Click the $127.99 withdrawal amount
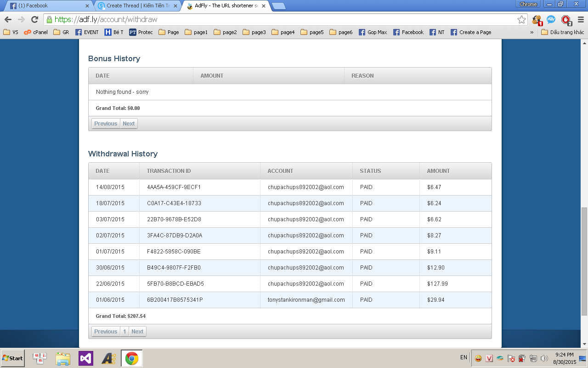Screen dimensions: 588x368 click(437, 284)
